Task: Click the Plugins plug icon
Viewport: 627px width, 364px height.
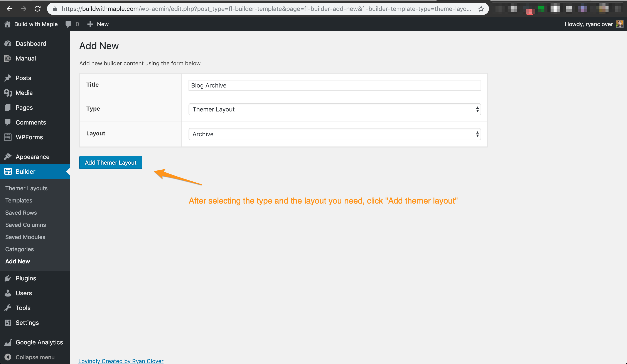Action: (x=8, y=278)
